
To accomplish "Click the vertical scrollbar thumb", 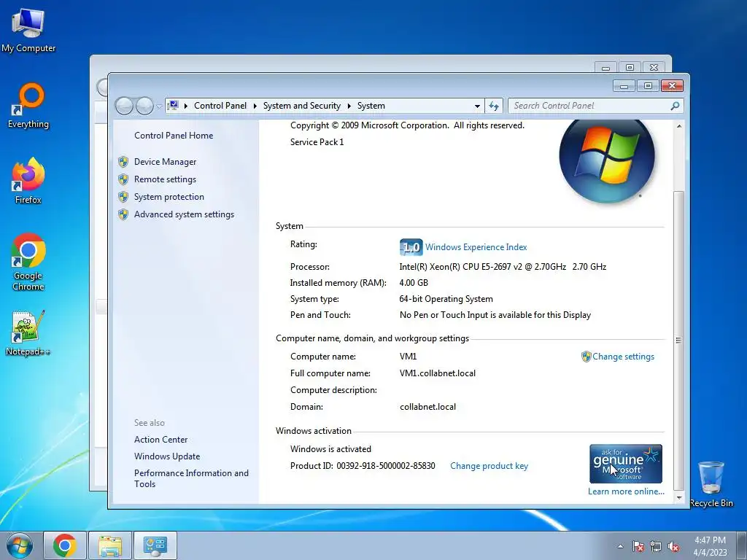I will pyautogui.click(x=679, y=340).
